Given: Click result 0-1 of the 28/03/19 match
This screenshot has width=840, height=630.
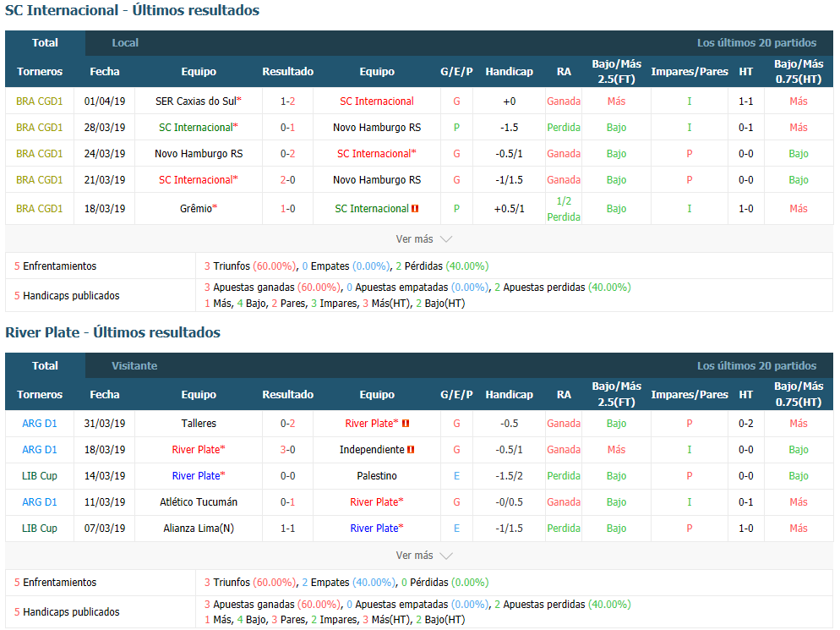Looking at the screenshot, I should [287, 128].
